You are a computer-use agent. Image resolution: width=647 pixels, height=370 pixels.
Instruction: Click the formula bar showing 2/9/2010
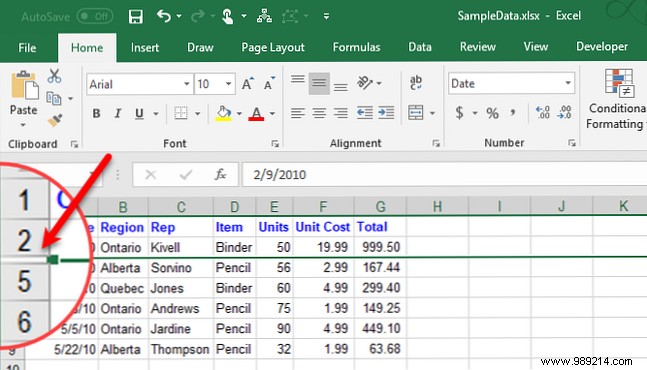click(444, 175)
